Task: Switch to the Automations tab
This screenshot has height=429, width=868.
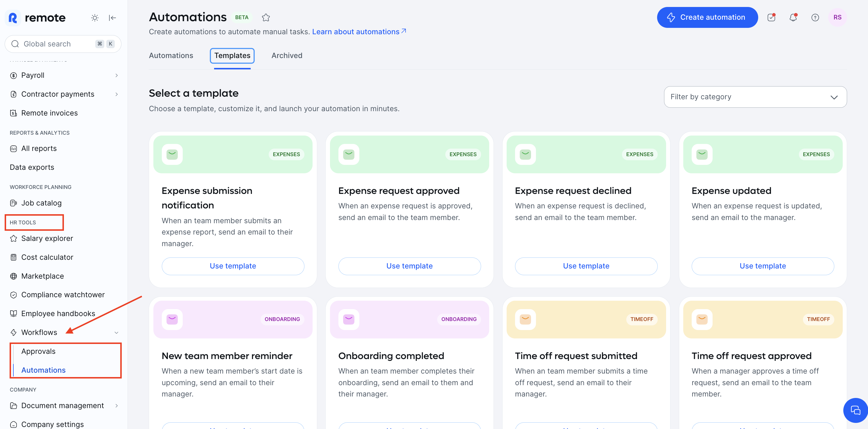Action: [x=171, y=55]
